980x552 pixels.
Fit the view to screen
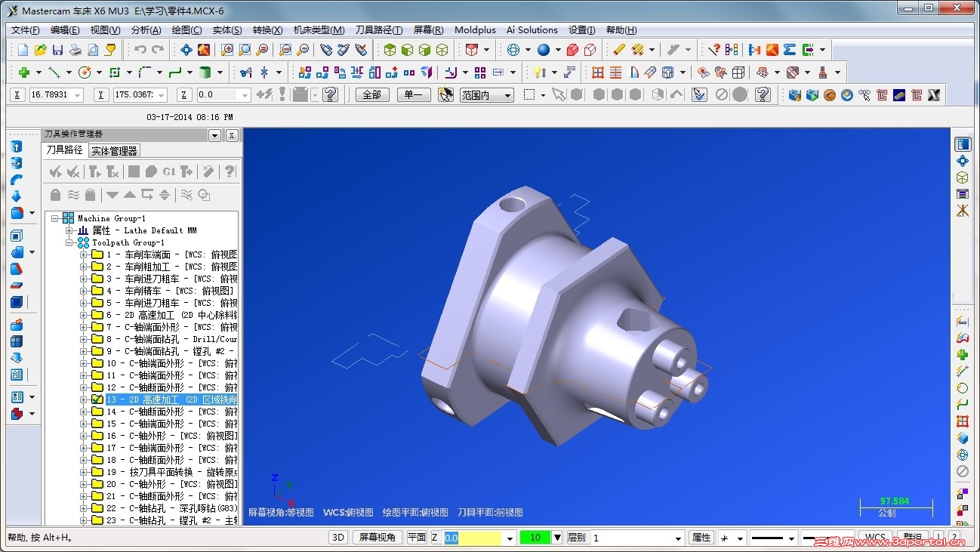point(186,50)
